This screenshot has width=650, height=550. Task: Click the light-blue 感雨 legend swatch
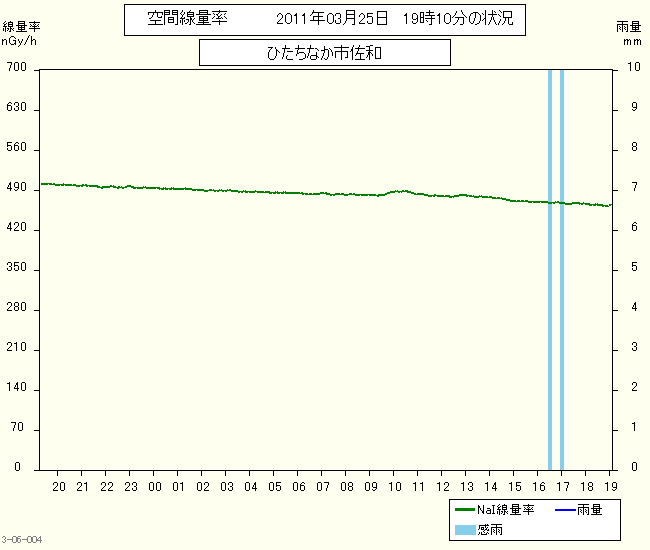click(465, 530)
